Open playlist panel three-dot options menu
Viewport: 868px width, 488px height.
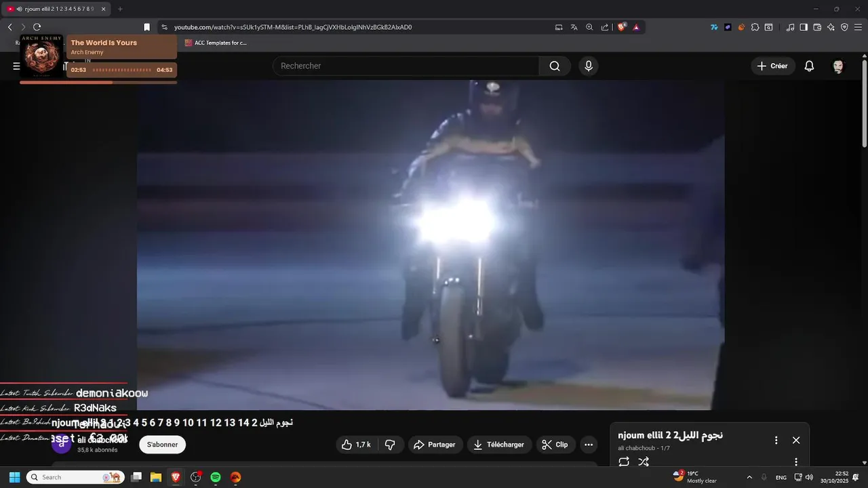pyautogui.click(x=776, y=440)
